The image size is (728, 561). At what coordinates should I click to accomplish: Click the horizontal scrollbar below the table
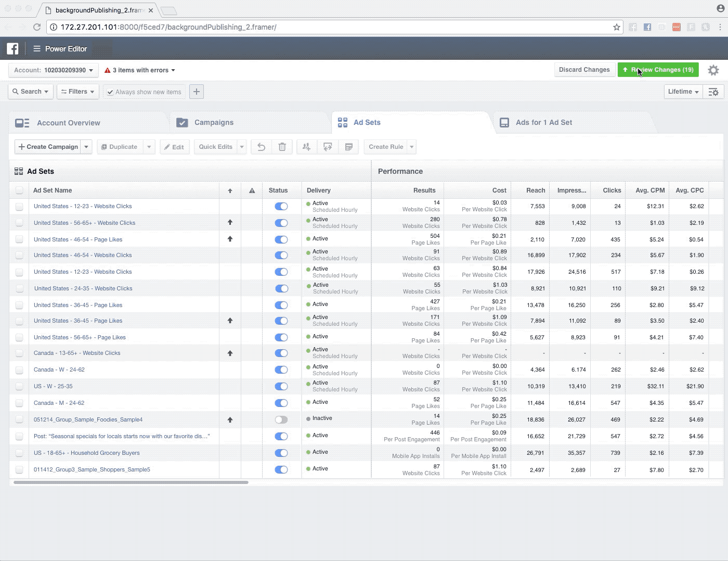[x=131, y=482]
